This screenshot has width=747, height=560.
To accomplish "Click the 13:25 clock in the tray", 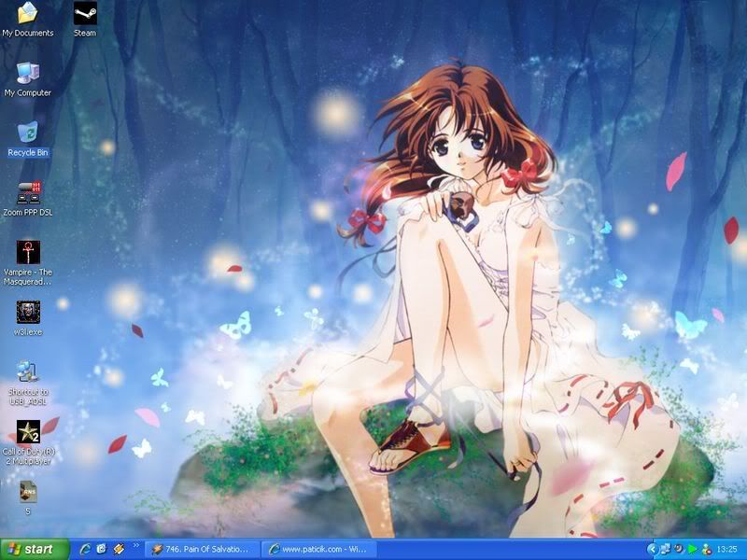I will click(x=726, y=550).
